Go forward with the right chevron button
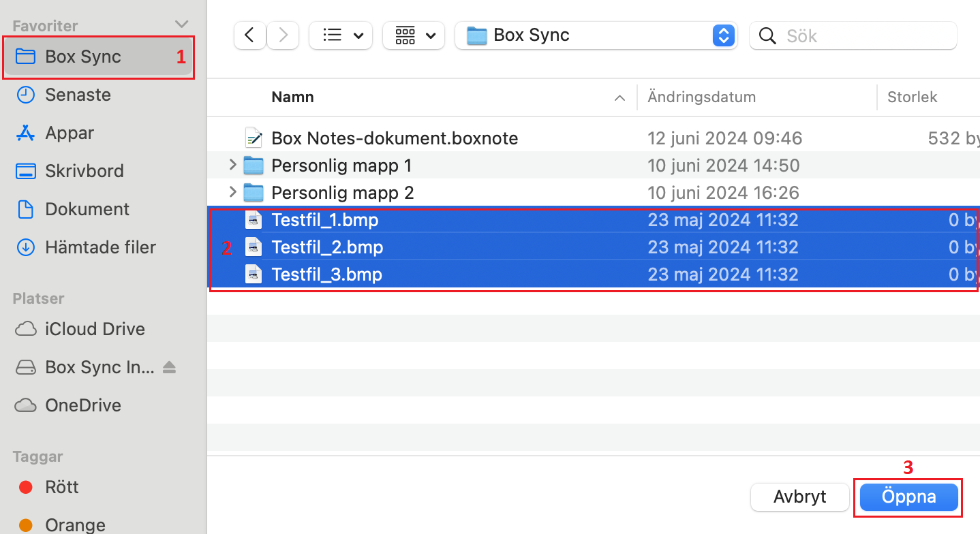 (x=282, y=35)
